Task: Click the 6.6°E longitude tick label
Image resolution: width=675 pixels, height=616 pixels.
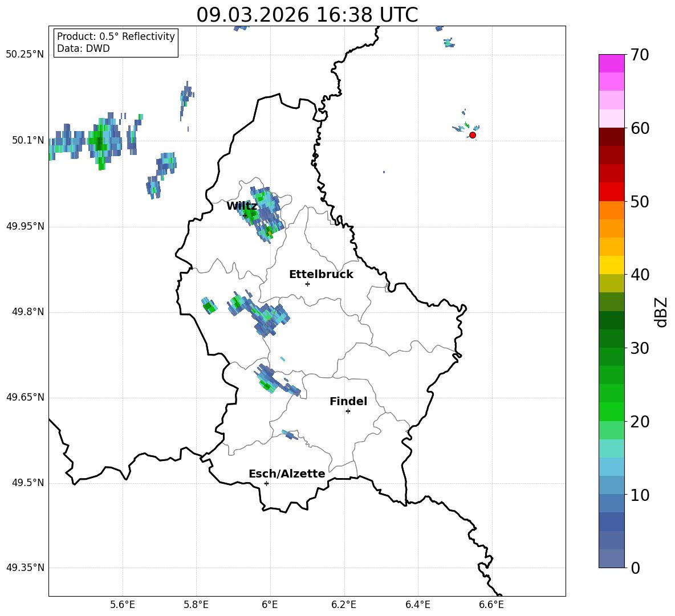Action: 491,605
